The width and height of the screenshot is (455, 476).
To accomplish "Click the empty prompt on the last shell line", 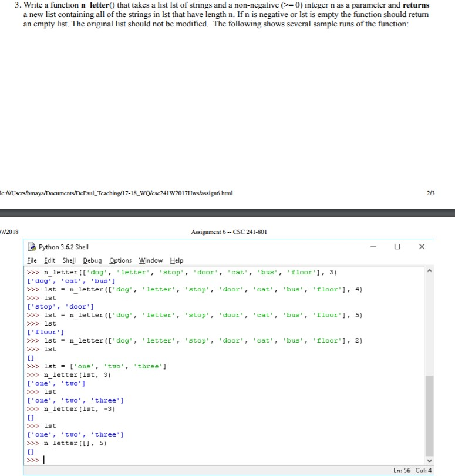I will pos(36,460).
